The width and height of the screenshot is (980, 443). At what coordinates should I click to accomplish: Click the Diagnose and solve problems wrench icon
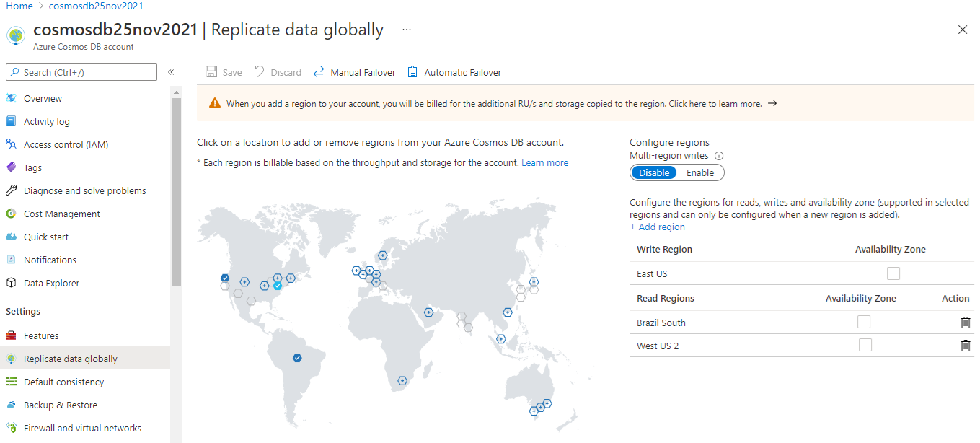tap(11, 190)
